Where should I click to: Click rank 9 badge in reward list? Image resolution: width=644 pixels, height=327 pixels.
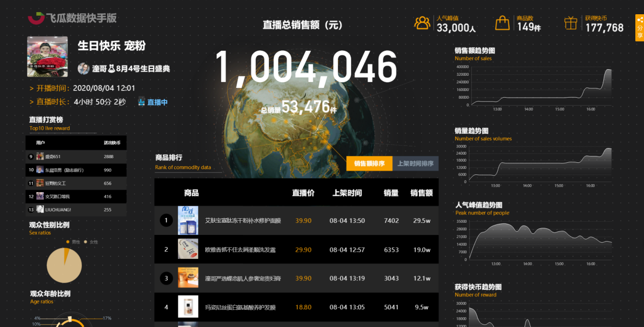click(31, 157)
